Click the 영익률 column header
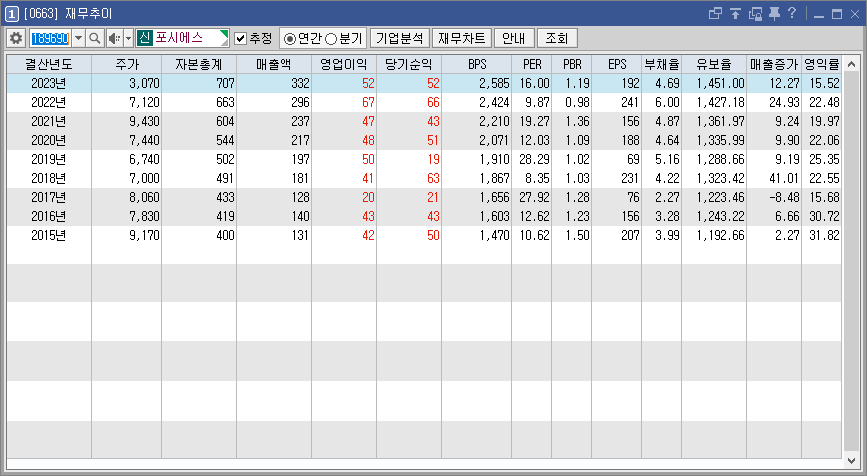This screenshot has width=867, height=476. point(822,64)
